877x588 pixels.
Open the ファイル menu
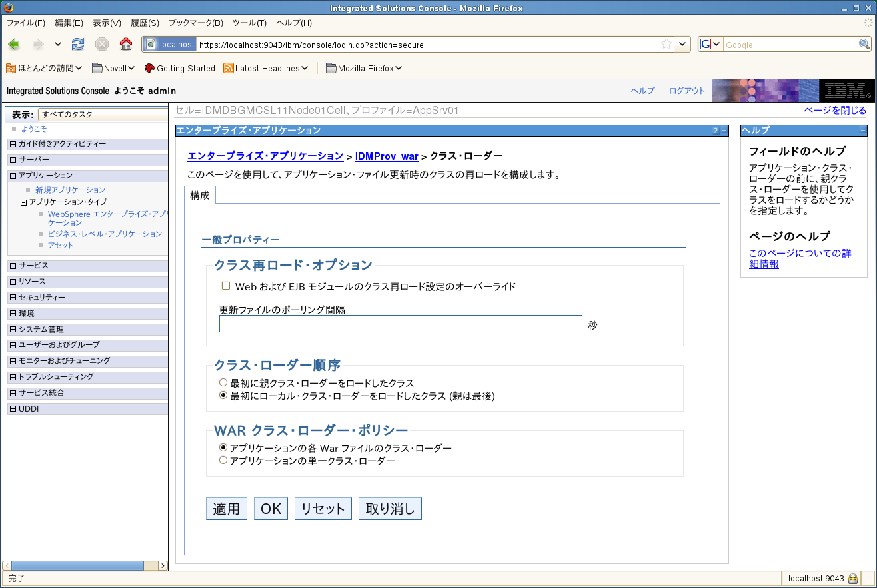pyautogui.click(x=25, y=23)
